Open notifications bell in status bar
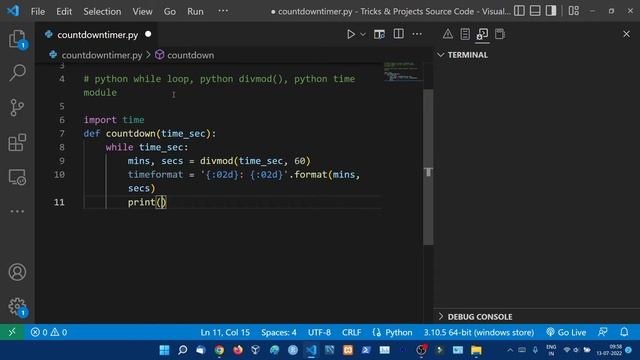640x360 pixels. 624,332
